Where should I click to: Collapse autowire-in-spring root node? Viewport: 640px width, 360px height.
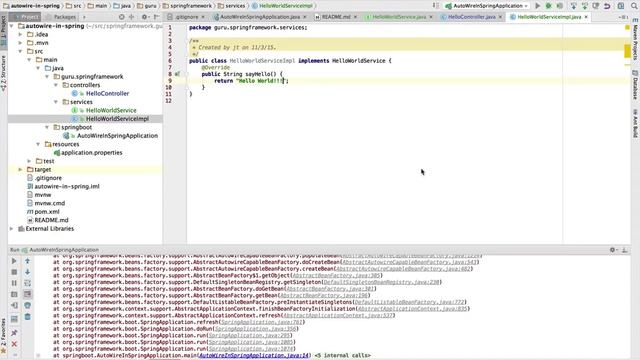tap(12, 26)
